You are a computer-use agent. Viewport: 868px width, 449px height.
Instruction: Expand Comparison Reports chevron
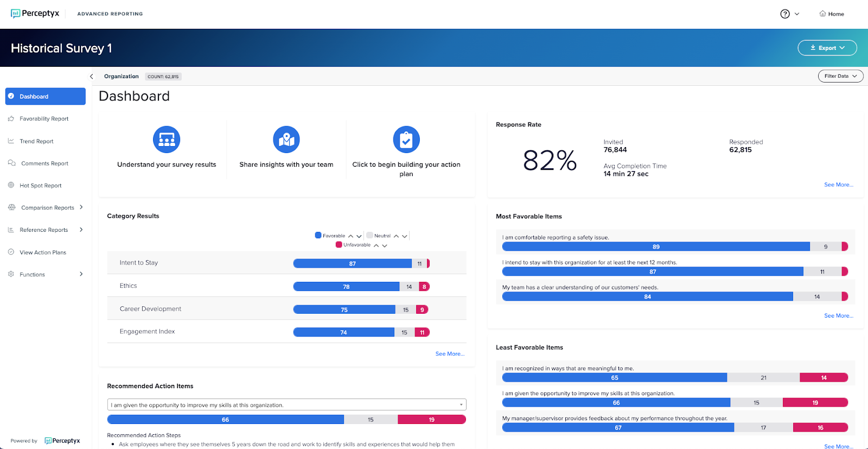click(x=81, y=207)
